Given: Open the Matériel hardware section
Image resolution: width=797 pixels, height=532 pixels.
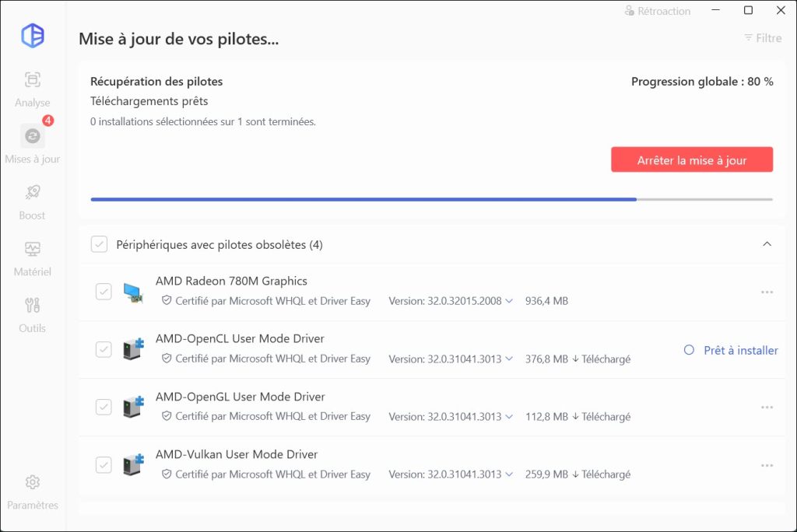Looking at the screenshot, I should coord(33,259).
